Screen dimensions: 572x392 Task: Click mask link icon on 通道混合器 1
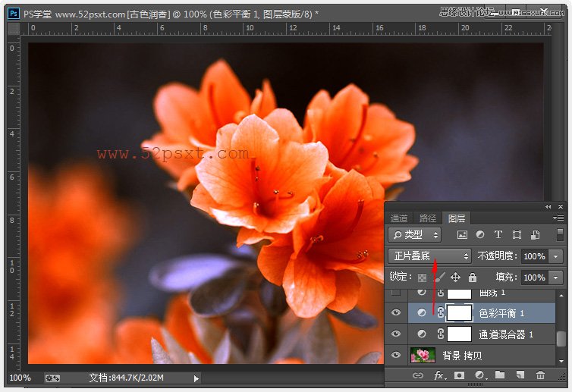point(440,334)
